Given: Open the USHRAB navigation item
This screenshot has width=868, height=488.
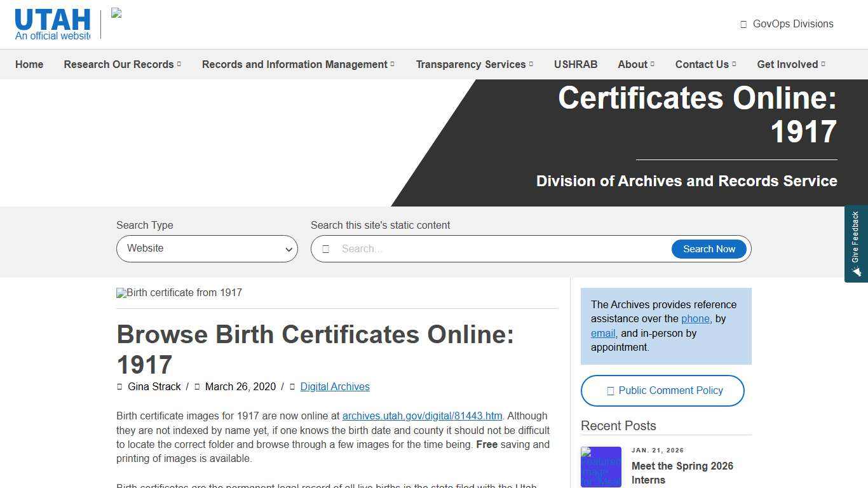Looking at the screenshot, I should click(576, 64).
